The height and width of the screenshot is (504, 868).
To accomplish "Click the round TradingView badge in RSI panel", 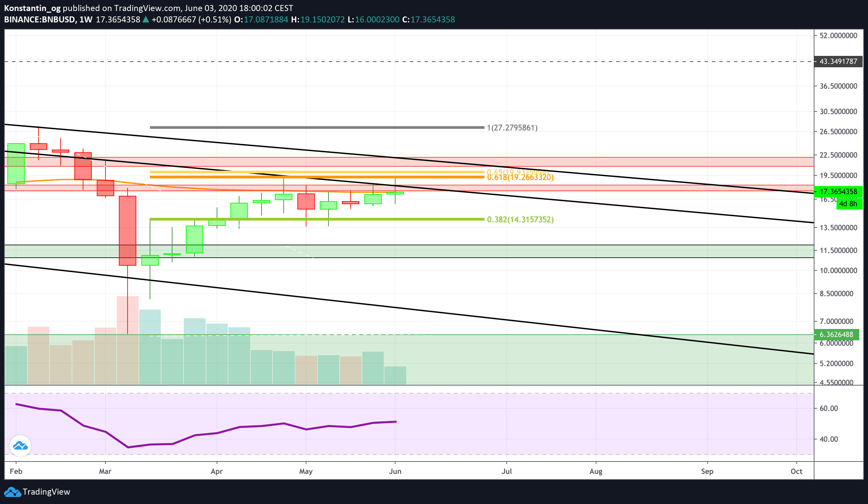I will [x=21, y=446].
